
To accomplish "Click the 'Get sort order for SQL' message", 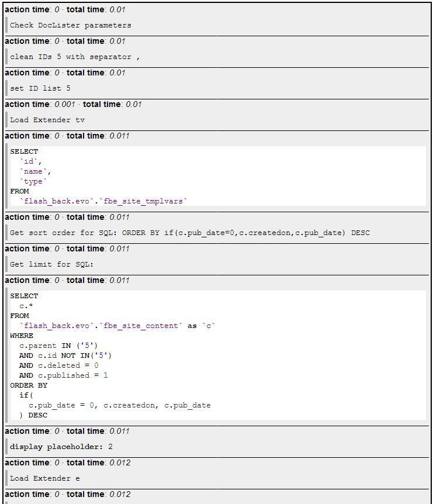I will coord(190,233).
